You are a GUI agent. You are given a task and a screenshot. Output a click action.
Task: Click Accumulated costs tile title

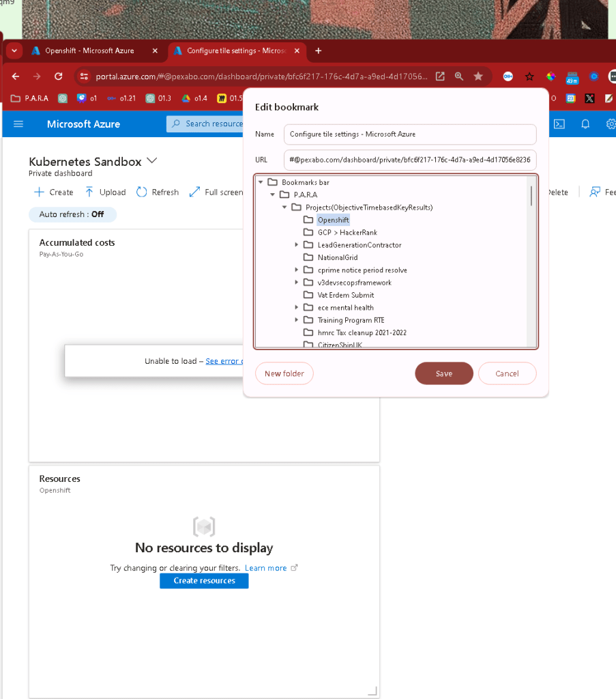(x=77, y=242)
